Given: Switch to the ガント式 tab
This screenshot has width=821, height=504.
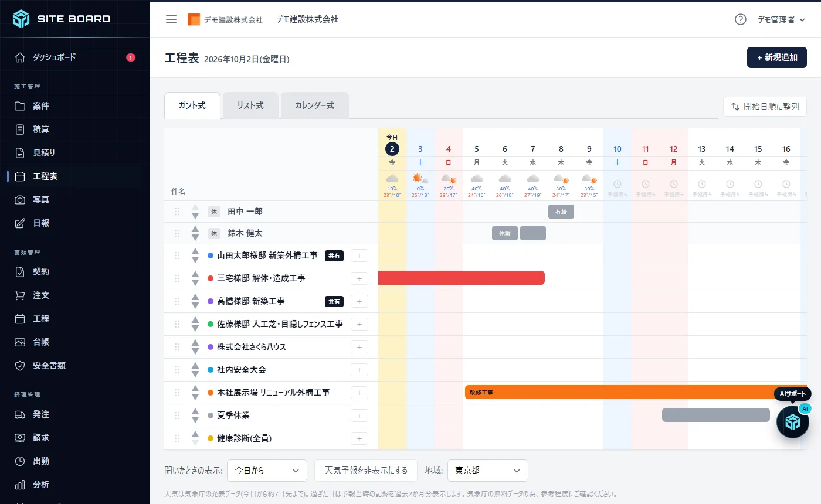Looking at the screenshot, I should point(192,105).
